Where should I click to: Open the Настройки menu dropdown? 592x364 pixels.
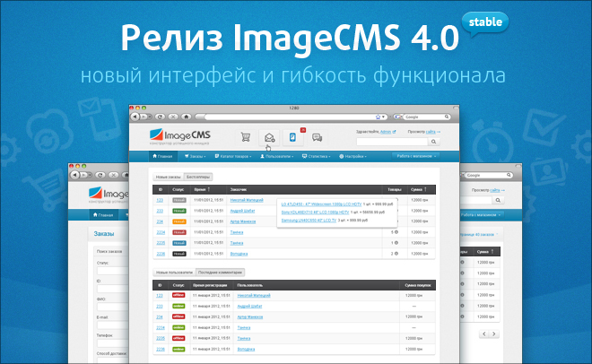[353, 156]
